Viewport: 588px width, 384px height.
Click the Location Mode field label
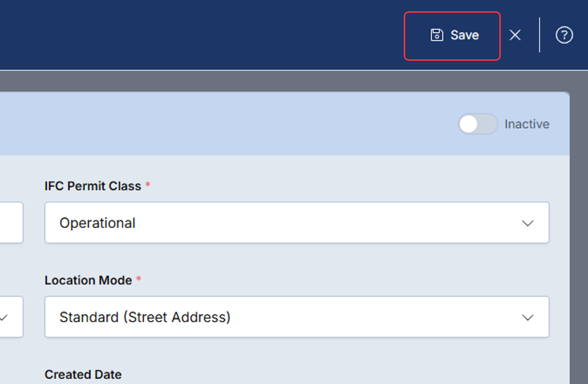click(88, 281)
